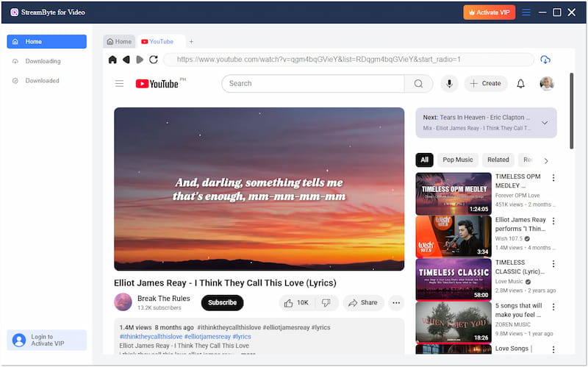Open the YouTube hamburger guide menu

[119, 84]
